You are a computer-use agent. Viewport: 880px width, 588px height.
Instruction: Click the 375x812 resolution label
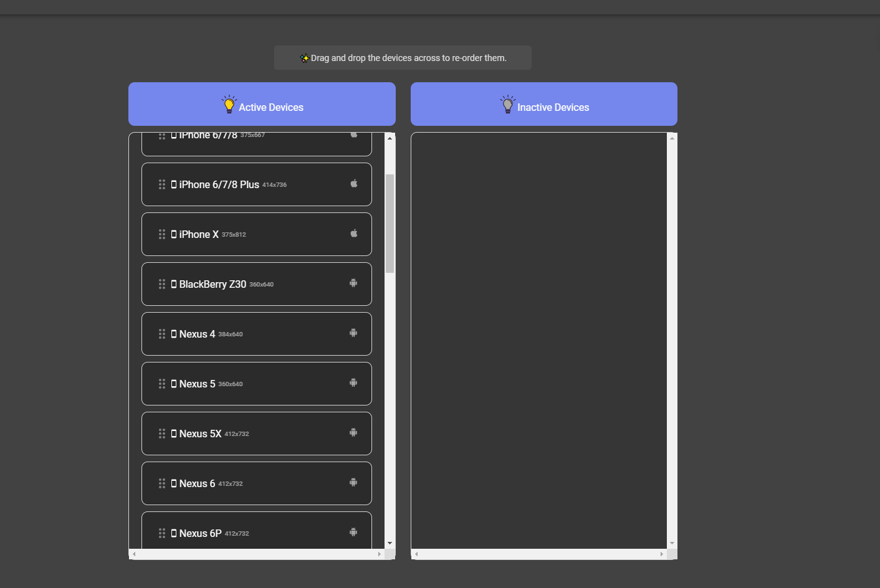click(x=234, y=235)
